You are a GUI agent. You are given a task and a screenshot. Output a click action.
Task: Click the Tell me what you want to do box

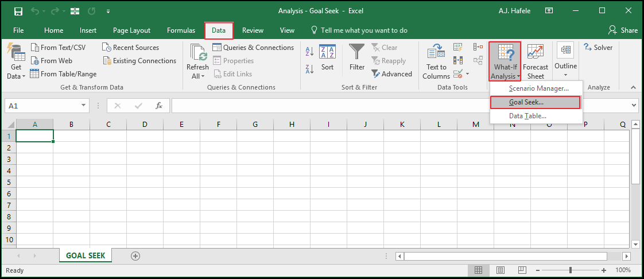[x=359, y=30]
